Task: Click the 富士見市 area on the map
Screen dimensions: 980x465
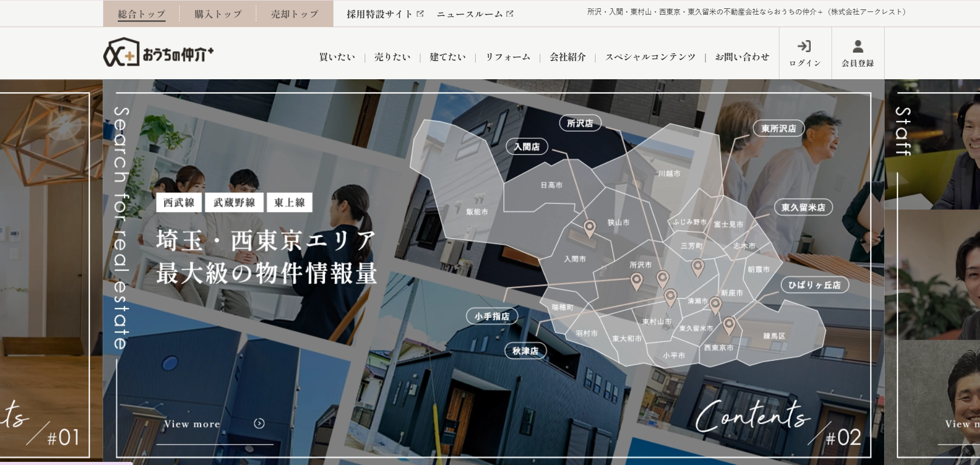Action: tap(729, 224)
